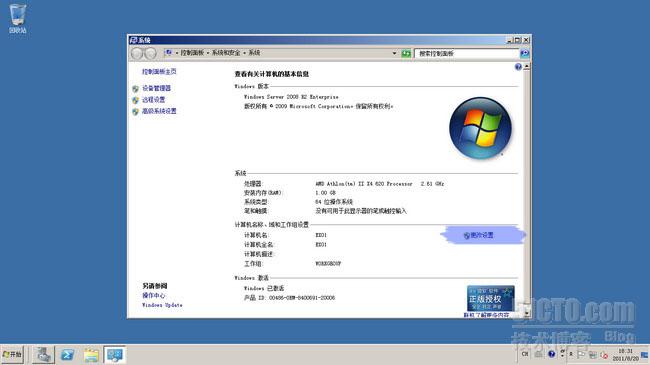Open 控制面板主页 link
650x365 pixels.
click(x=159, y=71)
